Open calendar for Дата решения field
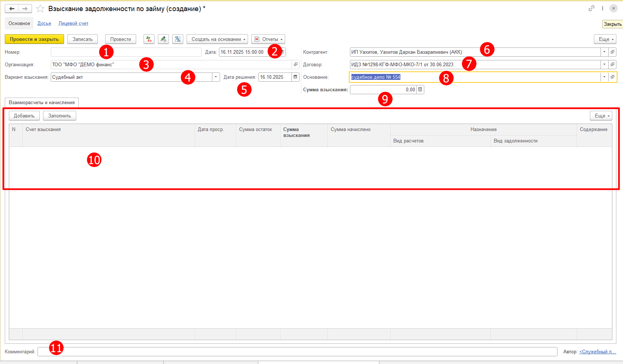 click(x=295, y=77)
